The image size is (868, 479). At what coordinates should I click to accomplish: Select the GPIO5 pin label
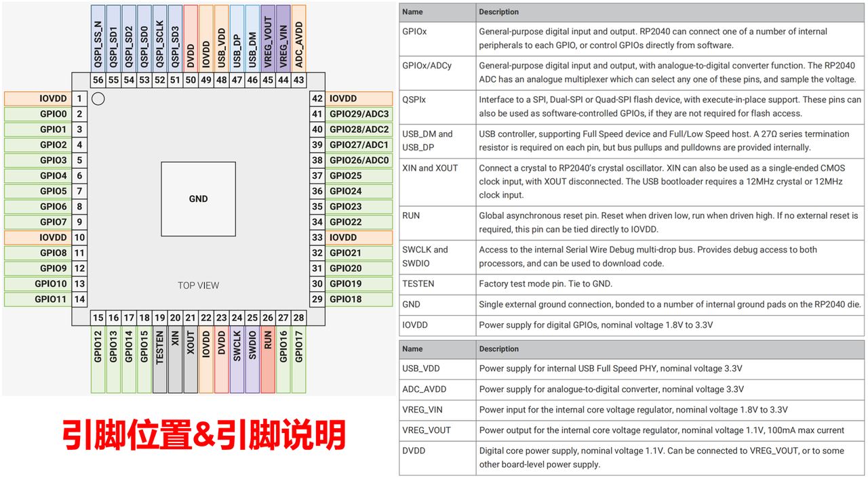click(38, 191)
